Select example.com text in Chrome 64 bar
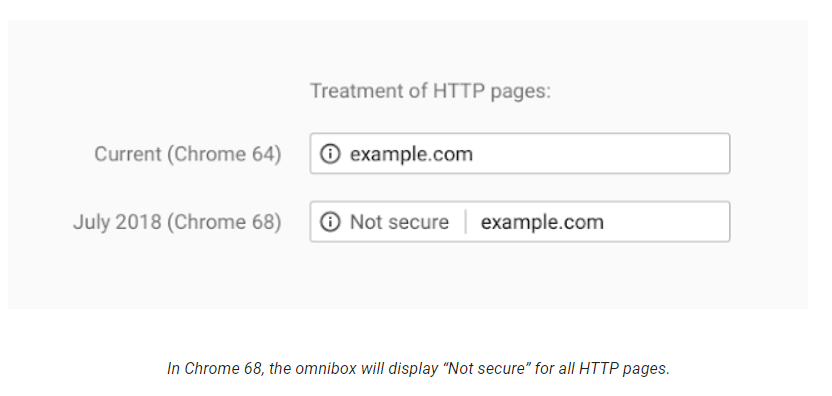This screenshot has width=832, height=396. 411,154
